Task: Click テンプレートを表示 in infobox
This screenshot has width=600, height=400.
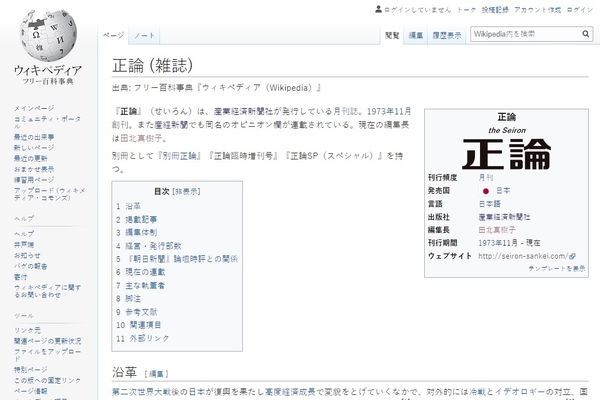Action: (x=557, y=269)
